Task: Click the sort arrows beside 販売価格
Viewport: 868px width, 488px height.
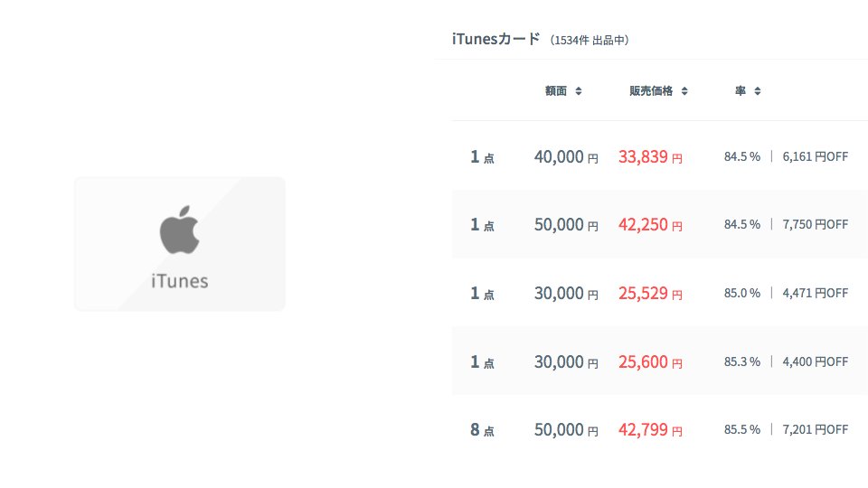Action: point(685,91)
